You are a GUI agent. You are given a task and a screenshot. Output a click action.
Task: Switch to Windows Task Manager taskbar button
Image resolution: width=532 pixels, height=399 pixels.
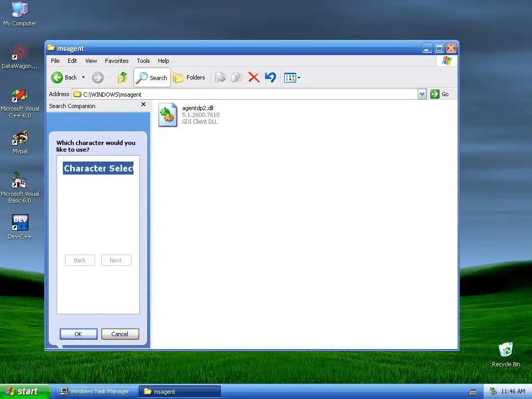(x=96, y=392)
